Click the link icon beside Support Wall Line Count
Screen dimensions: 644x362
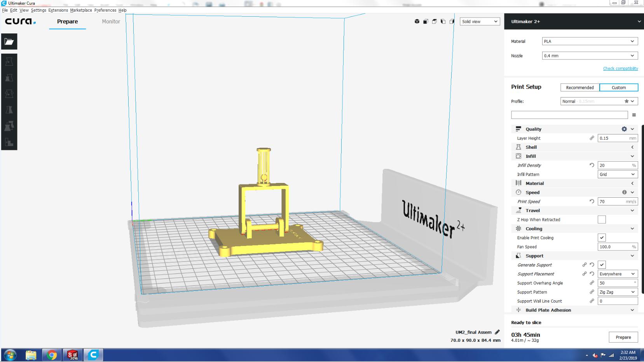click(x=592, y=301)
